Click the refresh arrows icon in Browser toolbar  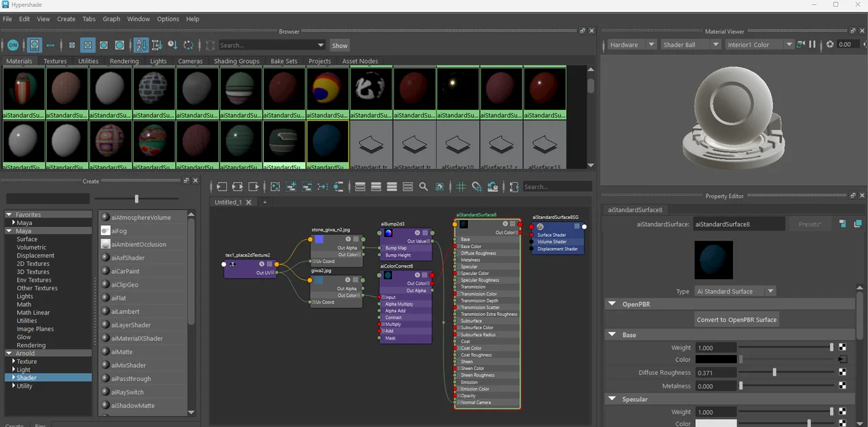point(189,45)
